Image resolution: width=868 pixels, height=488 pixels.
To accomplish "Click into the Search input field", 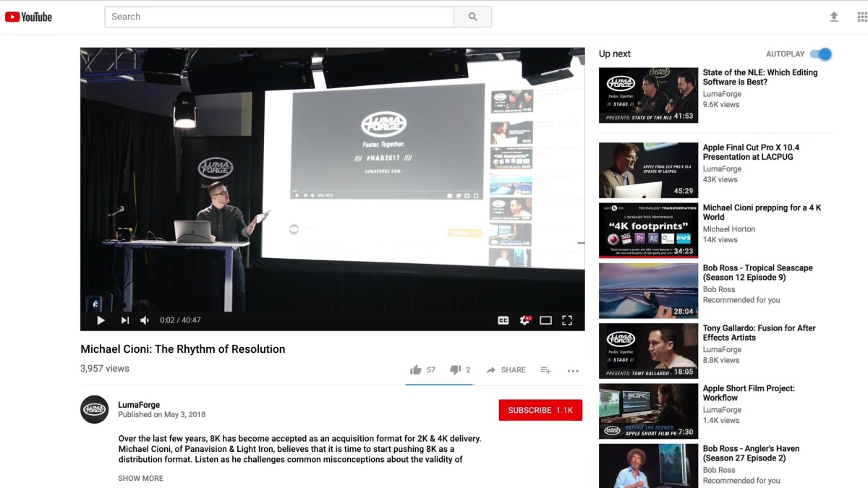I will click(279, 17).
